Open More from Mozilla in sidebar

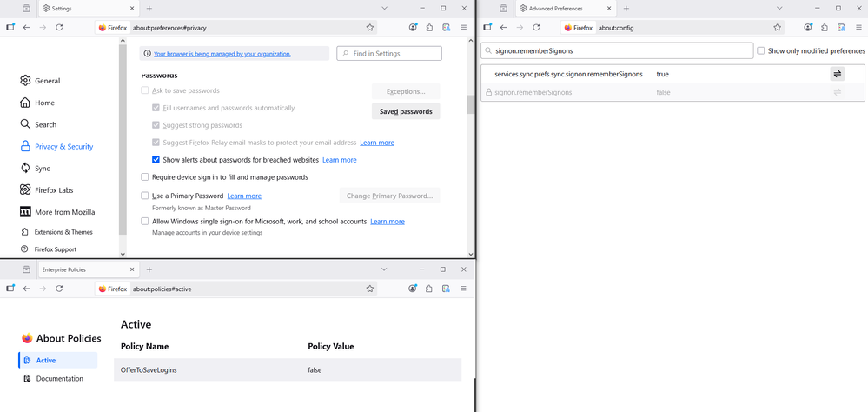64,212
